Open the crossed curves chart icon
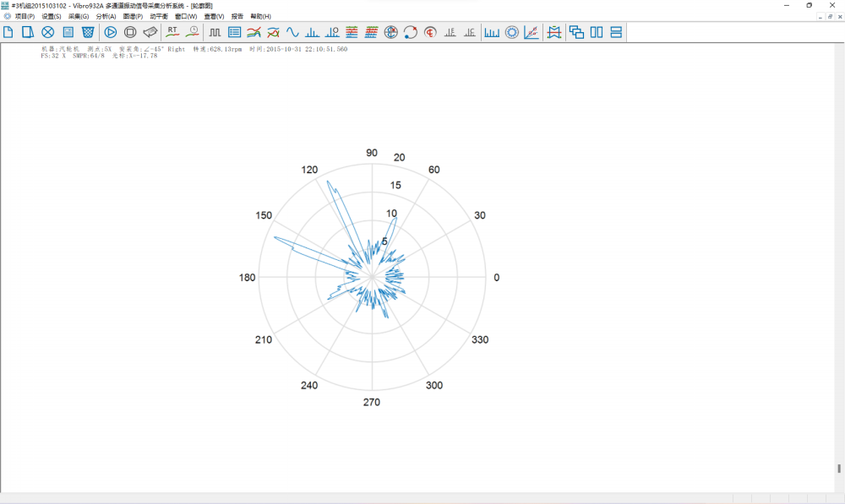This screenshot has width=845, height=504. click(x=273, y=32)
